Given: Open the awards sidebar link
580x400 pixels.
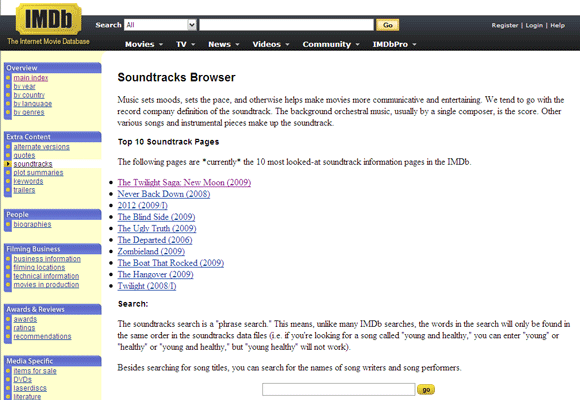Looking at the screenshot, I should (x=25, y=319).
